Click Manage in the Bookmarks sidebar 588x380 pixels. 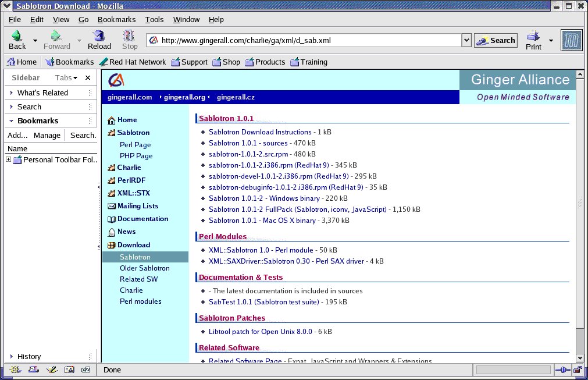click(47, 136)
